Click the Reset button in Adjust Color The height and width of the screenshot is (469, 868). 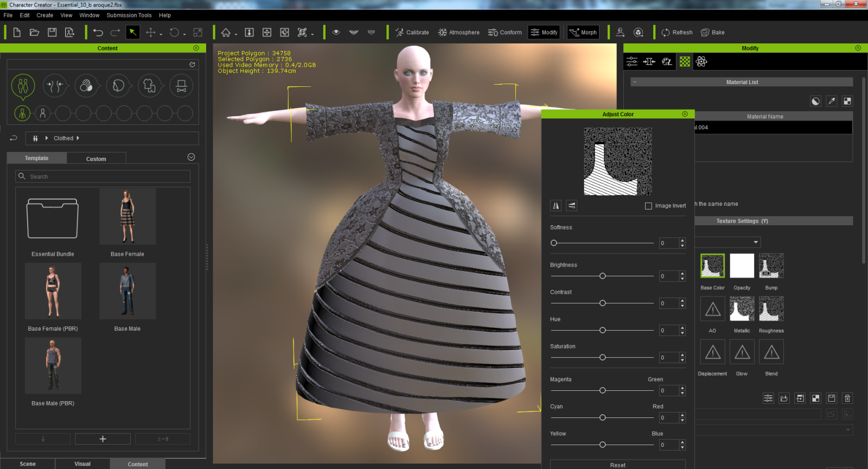point(618,465)
